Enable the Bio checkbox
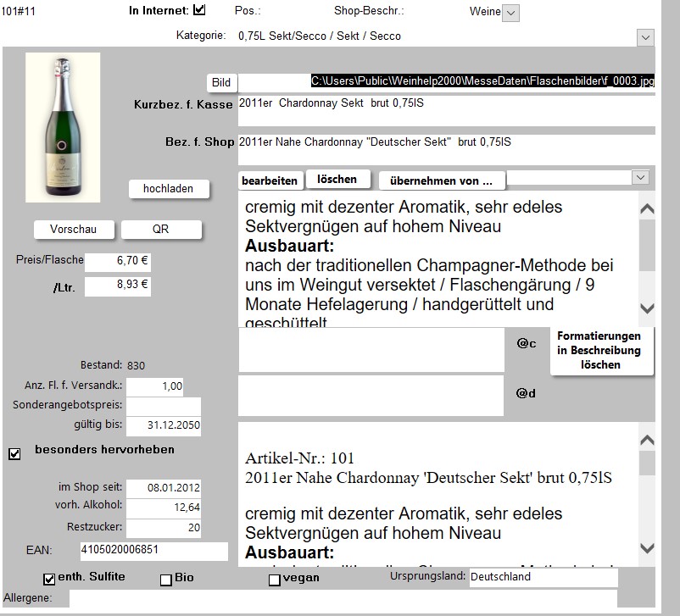This screenshot has width=680, height=616. pos(166,580)
